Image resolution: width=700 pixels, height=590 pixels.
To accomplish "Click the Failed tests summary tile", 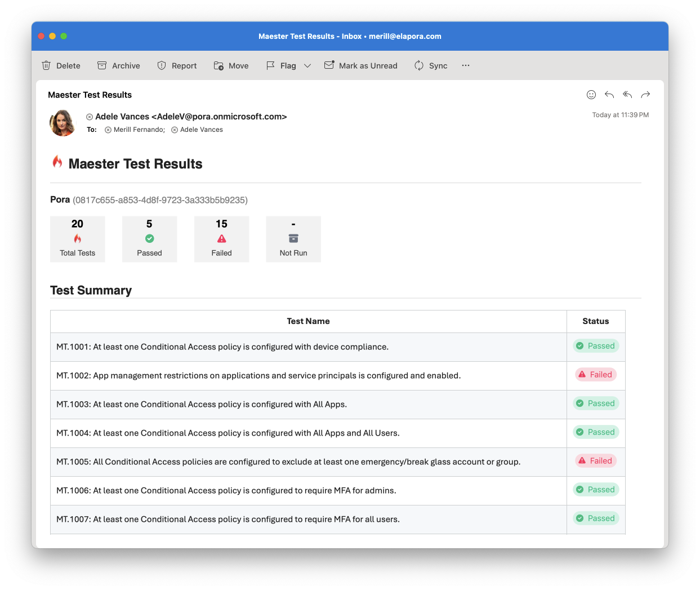I will 221,239.
